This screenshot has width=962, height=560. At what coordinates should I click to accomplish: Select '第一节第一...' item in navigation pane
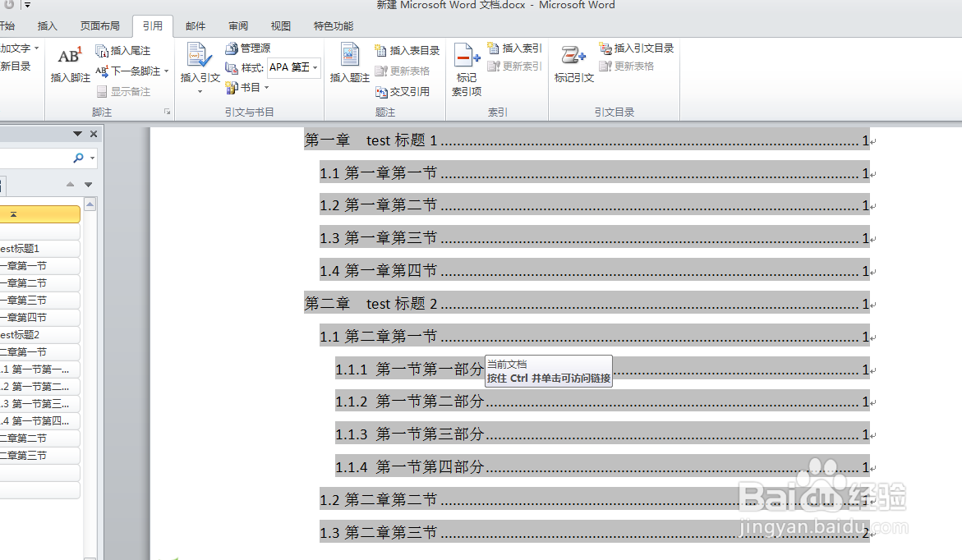[40, 370]
